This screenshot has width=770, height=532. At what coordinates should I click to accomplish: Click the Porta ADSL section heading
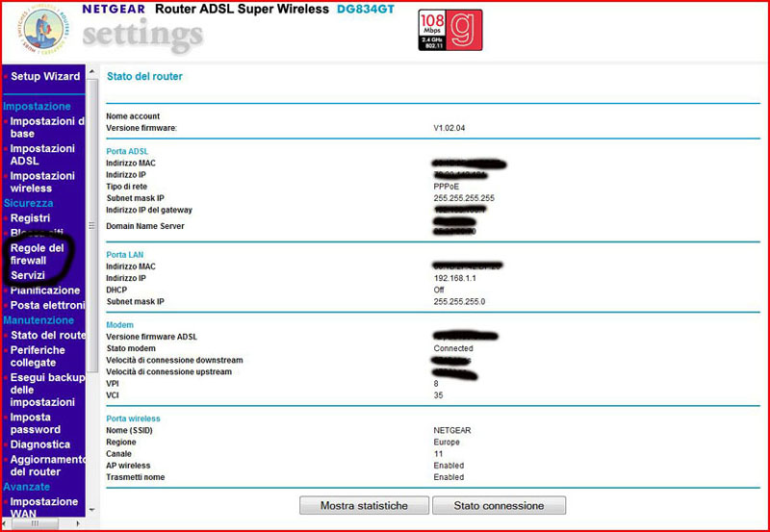[x=127, y=152]
